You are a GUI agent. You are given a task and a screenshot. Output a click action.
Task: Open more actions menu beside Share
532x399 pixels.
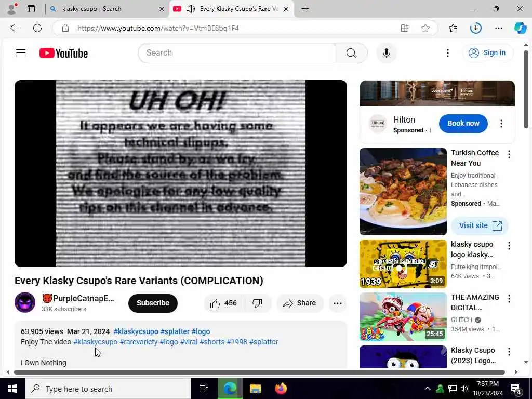[338, 303]
